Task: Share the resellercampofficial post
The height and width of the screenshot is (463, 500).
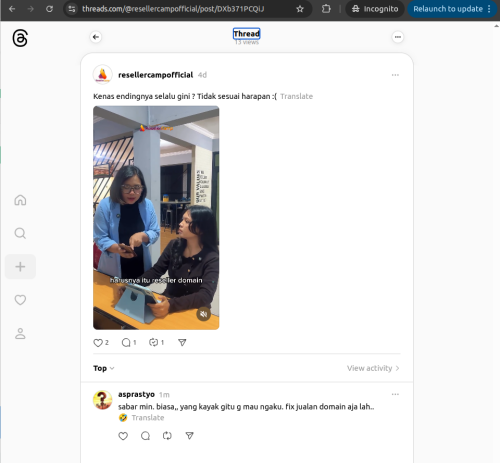Action: (x=182, y=342)
